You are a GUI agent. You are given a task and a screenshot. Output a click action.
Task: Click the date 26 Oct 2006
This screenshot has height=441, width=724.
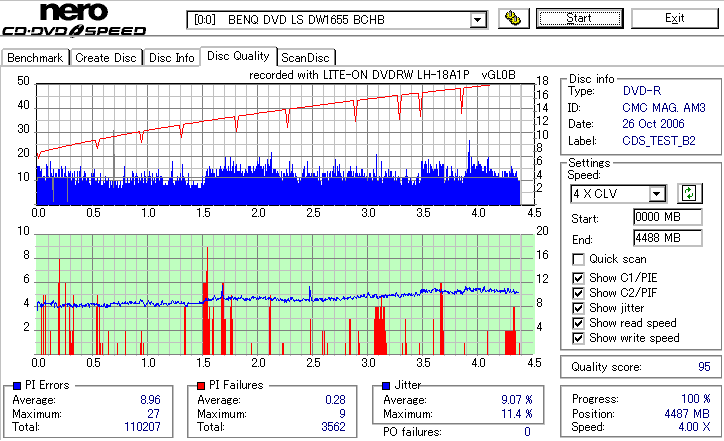pyautogui.click(x=653, y=124)
